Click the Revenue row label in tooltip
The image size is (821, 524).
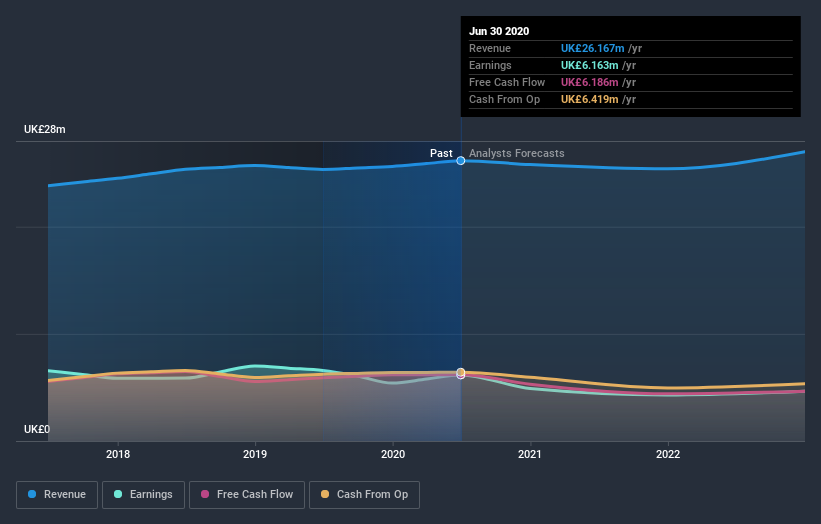click(x=490, y=48)
